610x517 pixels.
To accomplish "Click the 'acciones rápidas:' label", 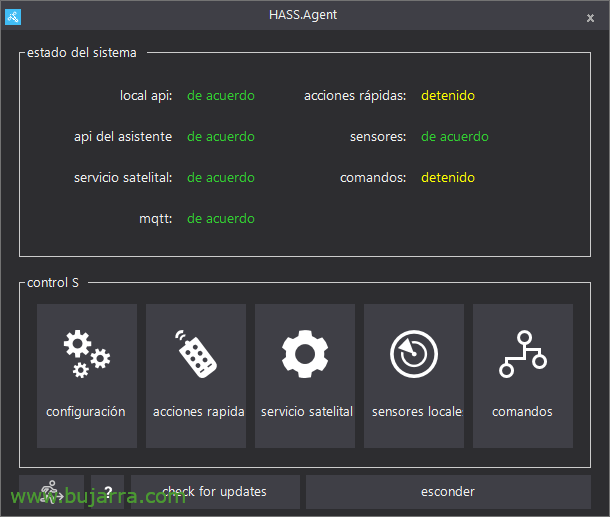I will point(355,96).
